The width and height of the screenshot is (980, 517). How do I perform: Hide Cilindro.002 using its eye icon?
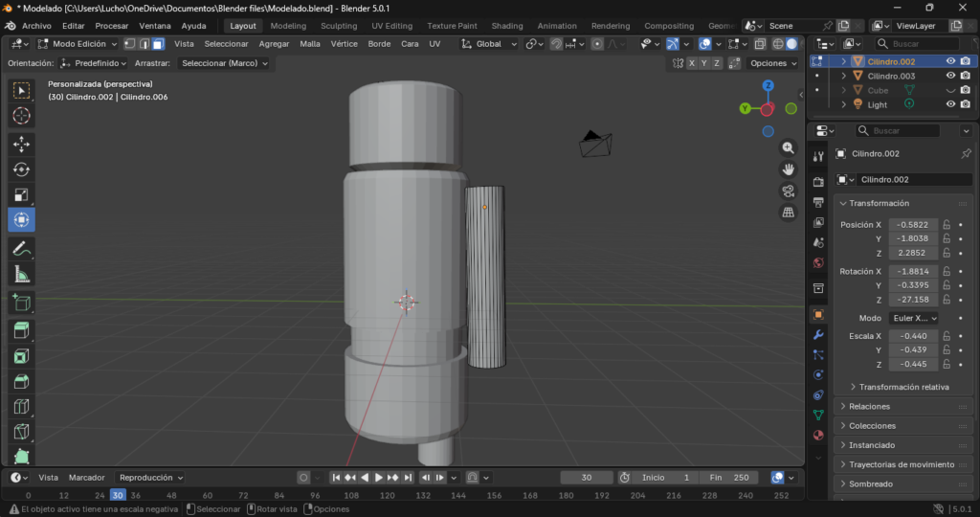(950, 61)
